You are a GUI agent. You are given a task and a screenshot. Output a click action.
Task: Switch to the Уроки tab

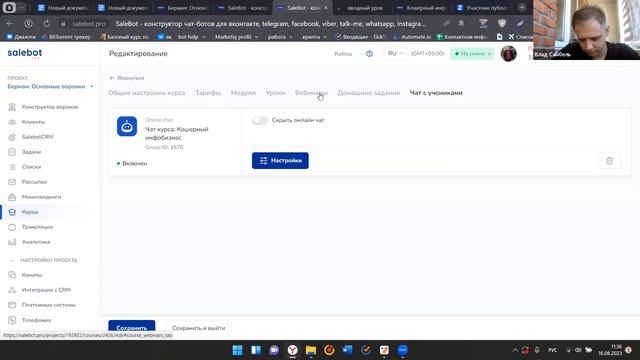(x=275, y=93)
